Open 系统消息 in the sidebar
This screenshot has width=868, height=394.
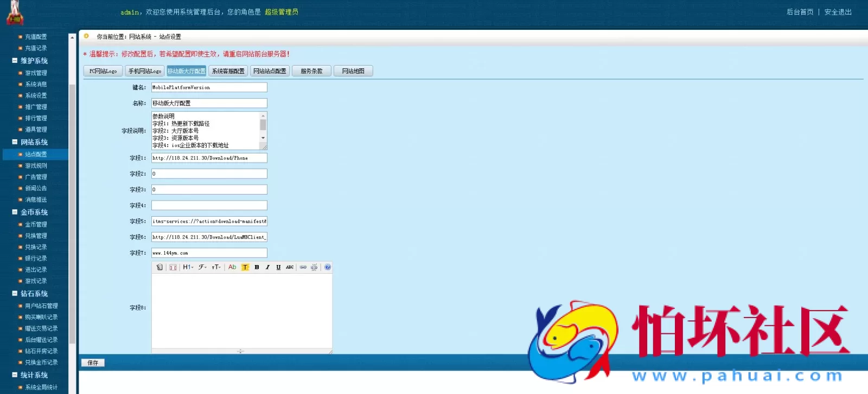[x=36, y=85]
